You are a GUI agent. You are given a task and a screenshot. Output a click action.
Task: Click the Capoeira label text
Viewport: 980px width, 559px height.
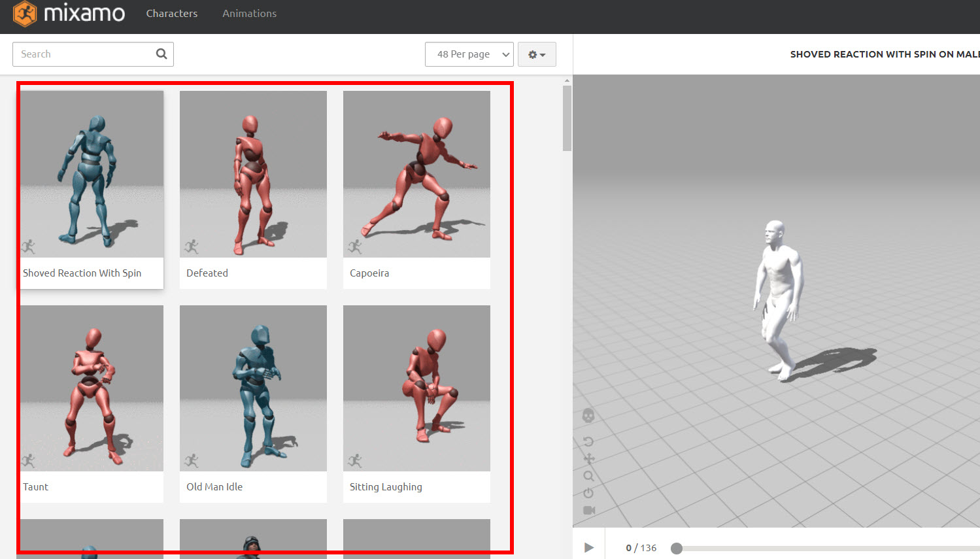point(369,273)
